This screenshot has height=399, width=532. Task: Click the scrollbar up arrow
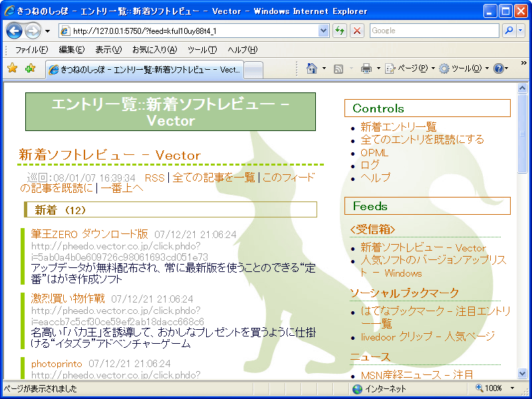pos(523,88)
